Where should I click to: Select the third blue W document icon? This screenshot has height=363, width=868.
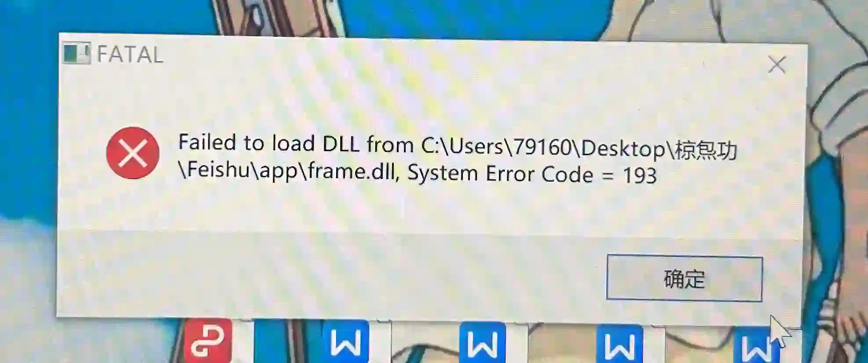(619, 345)
